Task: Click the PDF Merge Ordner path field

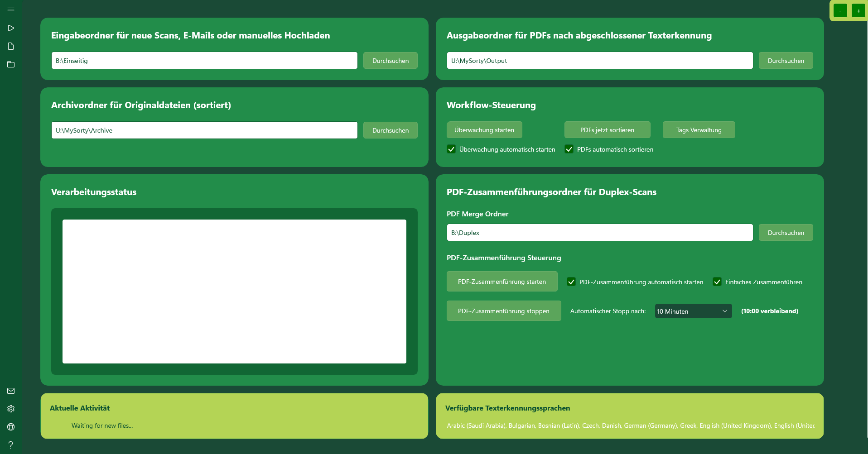Action: [x=599, y=233]
